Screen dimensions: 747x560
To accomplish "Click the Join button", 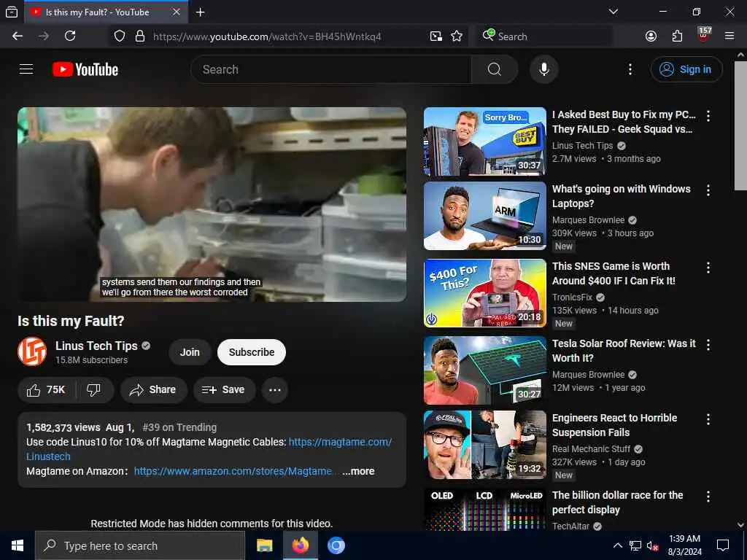I will 190,352.
